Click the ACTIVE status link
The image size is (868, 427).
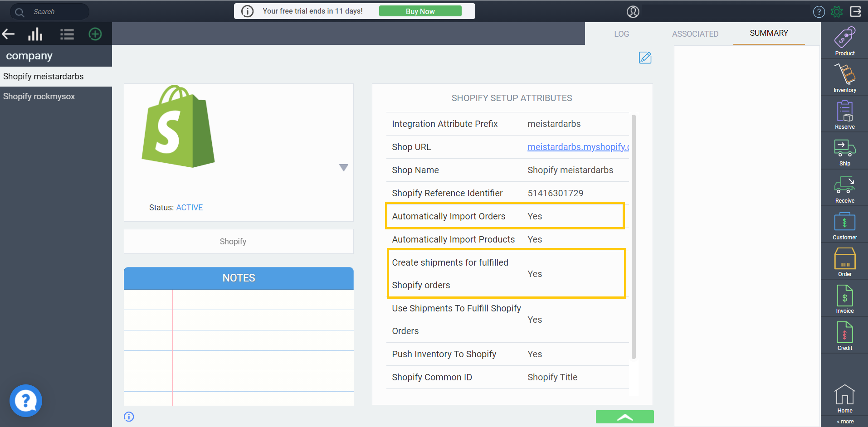pos(190,208)
